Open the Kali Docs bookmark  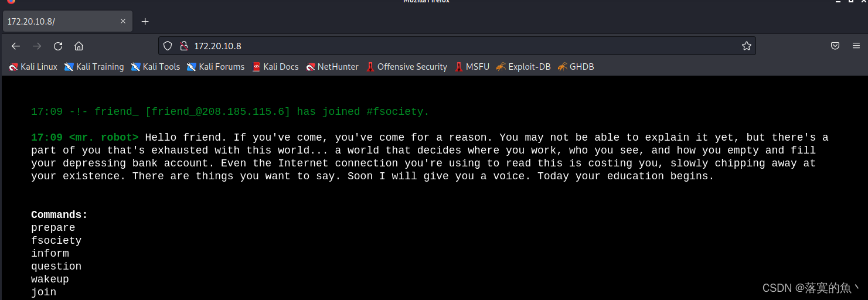pyautogui.click(x=275, y=67)
